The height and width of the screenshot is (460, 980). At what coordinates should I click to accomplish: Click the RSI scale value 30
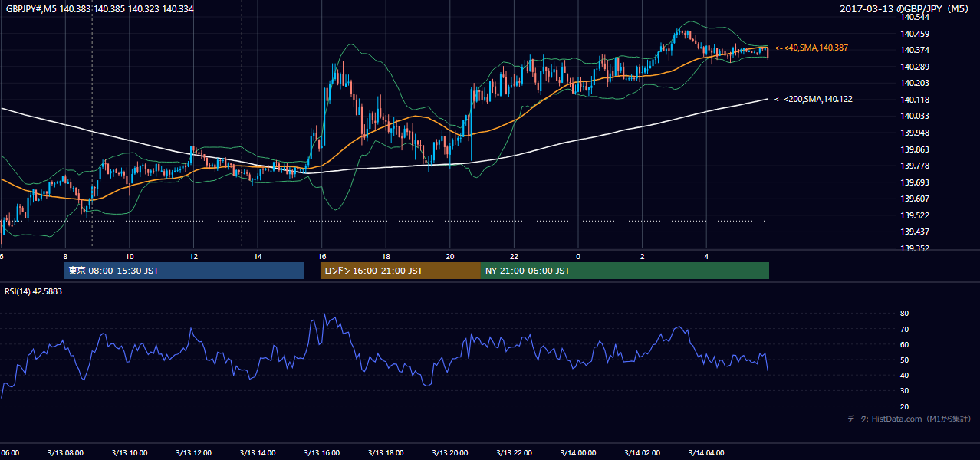(x=904, y=391)
